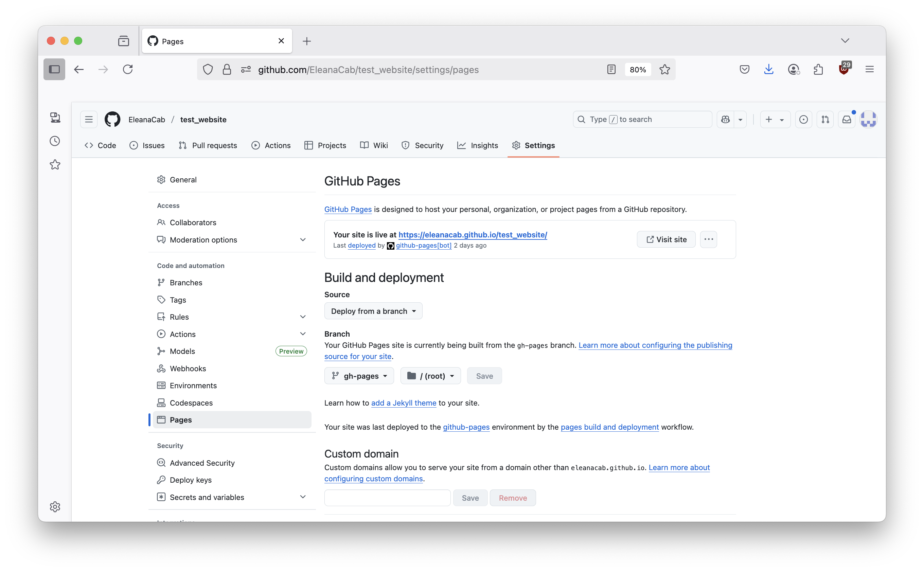
Task: Click the GitHub octocat logo
Action: click(x=112, y=120)
